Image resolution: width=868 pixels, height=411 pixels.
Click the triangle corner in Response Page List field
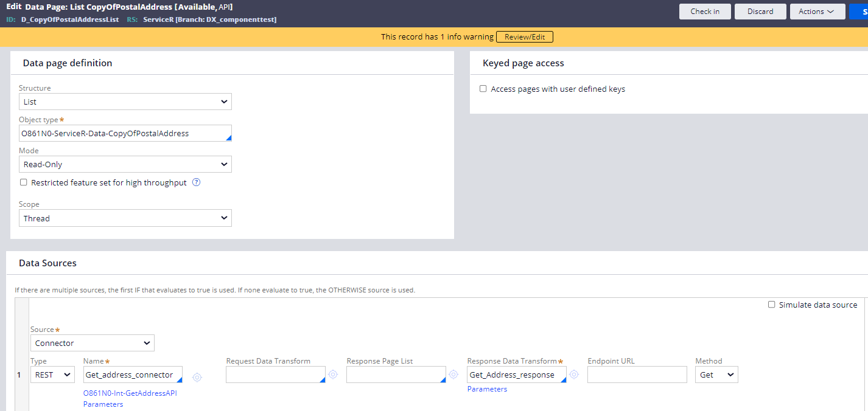tap(444, 379)
